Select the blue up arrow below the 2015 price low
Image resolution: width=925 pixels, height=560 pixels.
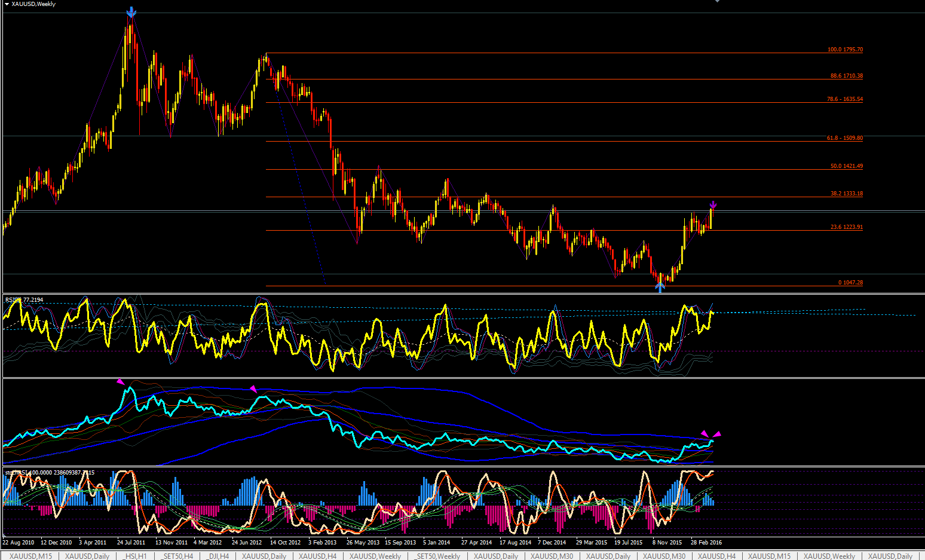(660, 287)
